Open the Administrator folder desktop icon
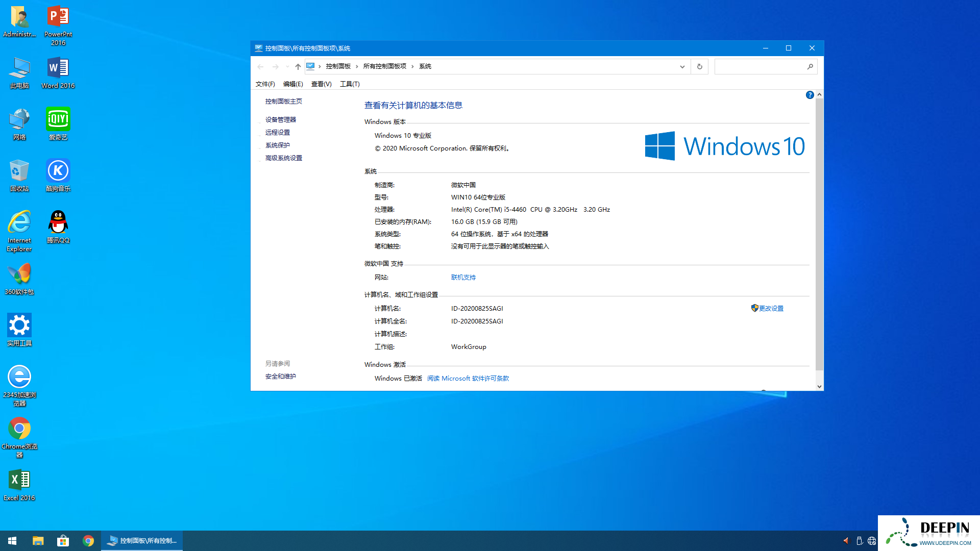 point(19,21)
